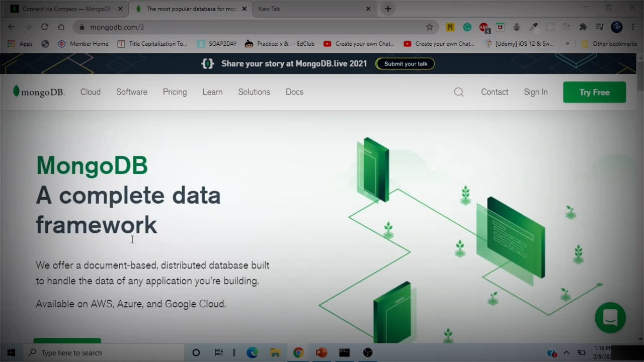The height and width of the screenshot is (362, 644).
Task: Click the Sign In link
Action: [x=535, y=92]
